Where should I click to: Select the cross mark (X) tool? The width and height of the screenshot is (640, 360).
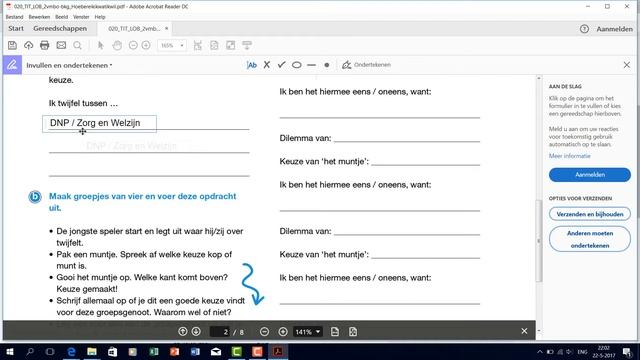click(x=267, y=65)
